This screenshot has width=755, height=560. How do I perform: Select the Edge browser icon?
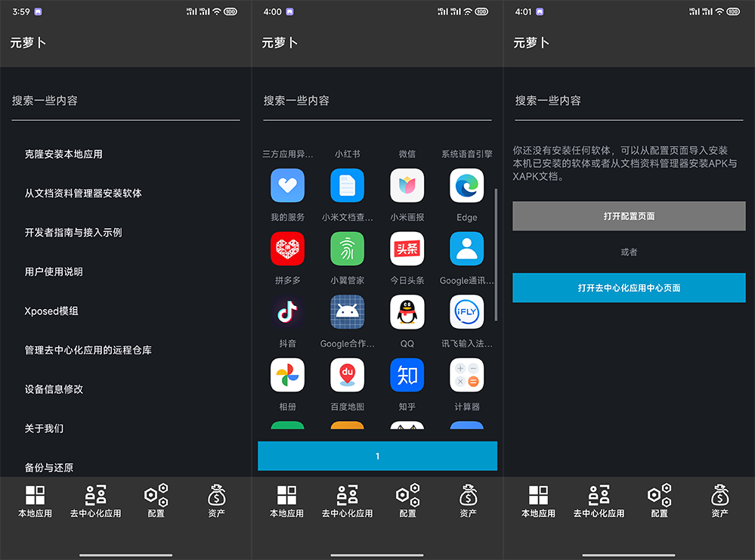[x=466, y=185]
